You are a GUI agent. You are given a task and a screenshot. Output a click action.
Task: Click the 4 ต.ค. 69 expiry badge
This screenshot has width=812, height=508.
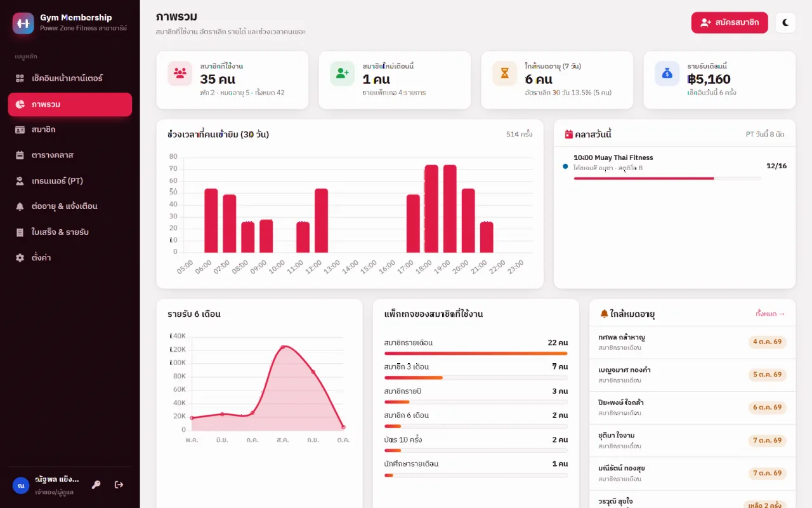click(767, 342)
